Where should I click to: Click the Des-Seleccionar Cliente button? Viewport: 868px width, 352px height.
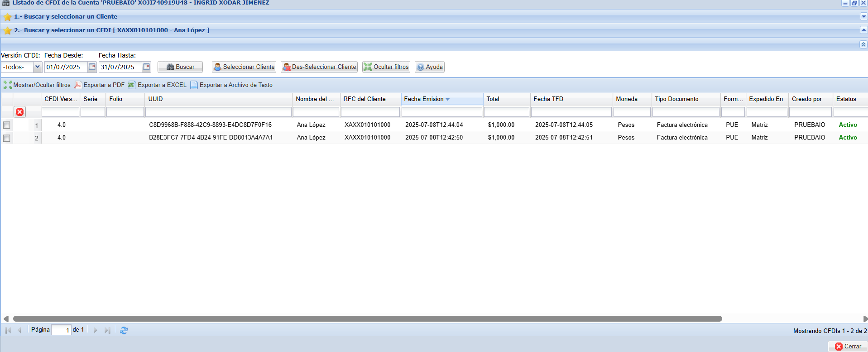319,67
